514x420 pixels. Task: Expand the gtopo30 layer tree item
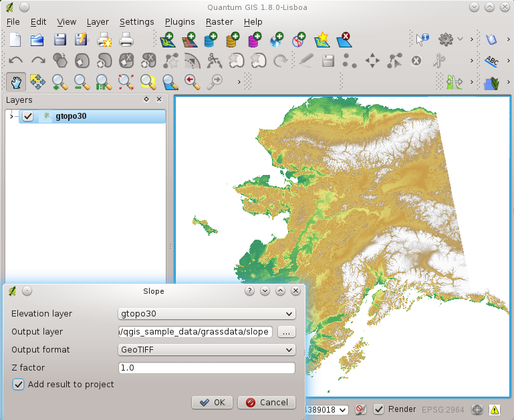[11, 116]
